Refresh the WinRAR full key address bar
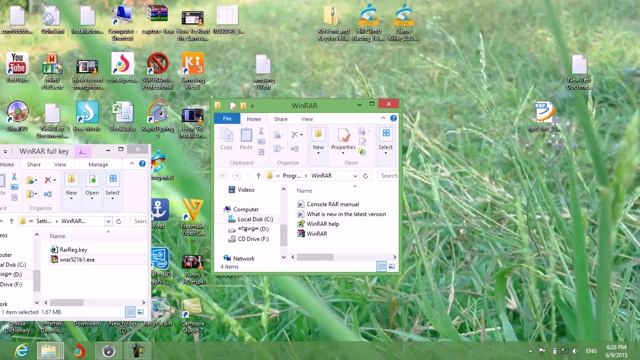 (118, 221)
